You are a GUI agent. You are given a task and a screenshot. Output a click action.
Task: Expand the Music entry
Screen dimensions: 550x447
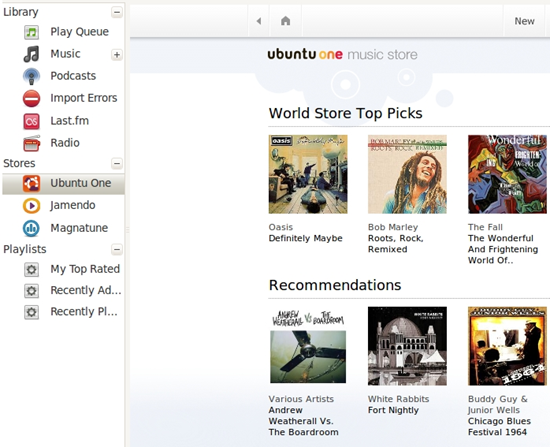[x=117, y=55]
